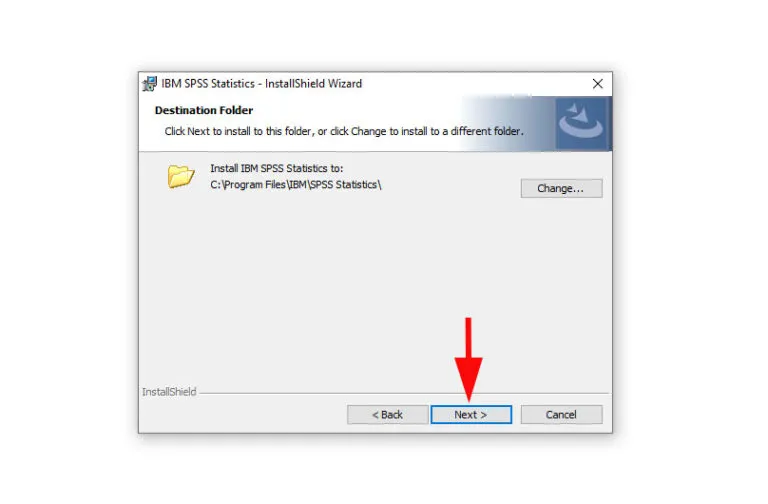Click the installer icon in title bar
768x504 pixels.
click(x=149, y=84)
